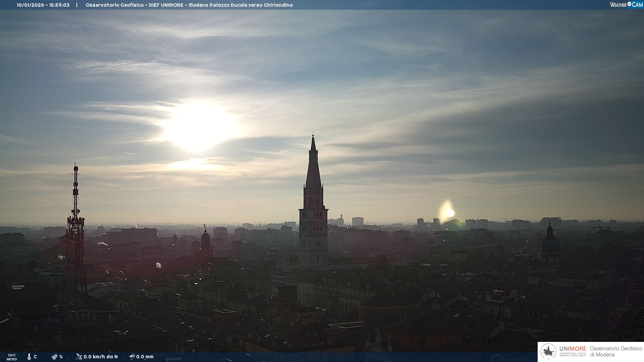
Task: Click the 10/01/2026 - 15:59:03 timestamp
Action: (x=43, y=5)
